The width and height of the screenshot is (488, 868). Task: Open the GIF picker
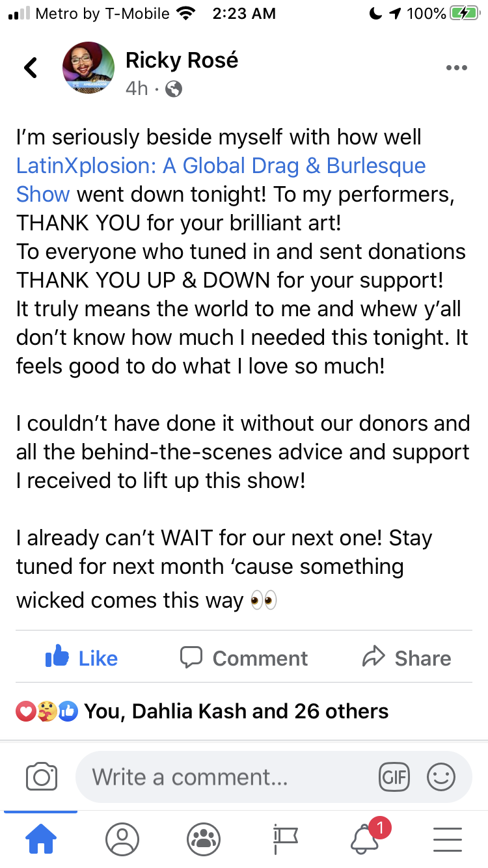point(394,777)
